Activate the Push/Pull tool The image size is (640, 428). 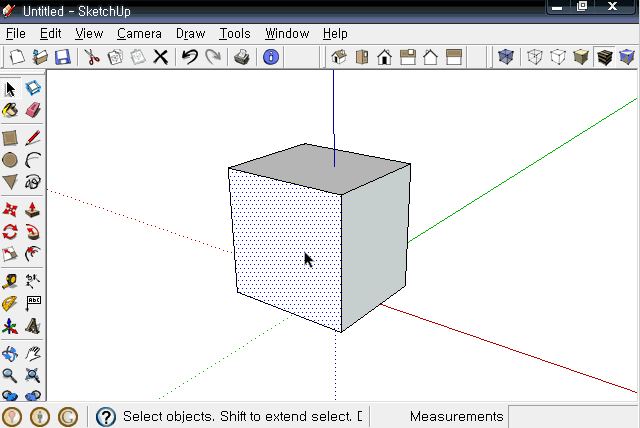33,210
